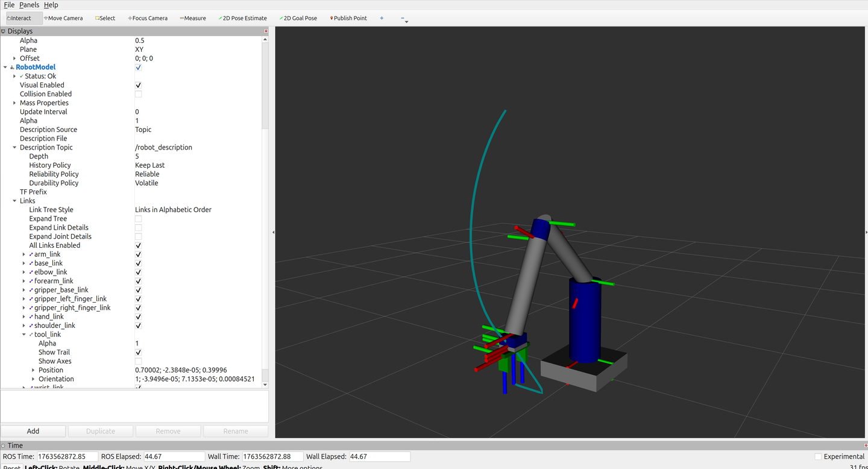
Task: Pick the Measure tool
Action: coord(193,18)
